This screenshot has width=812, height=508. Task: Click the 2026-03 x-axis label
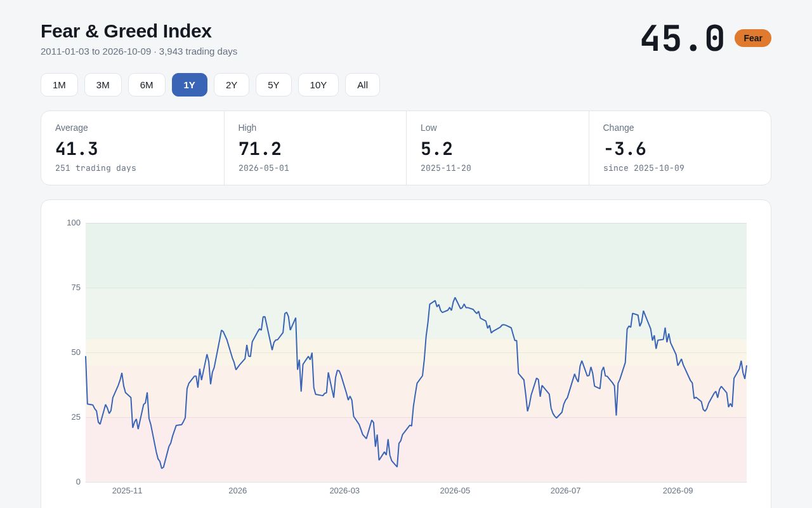coord(344,491)
